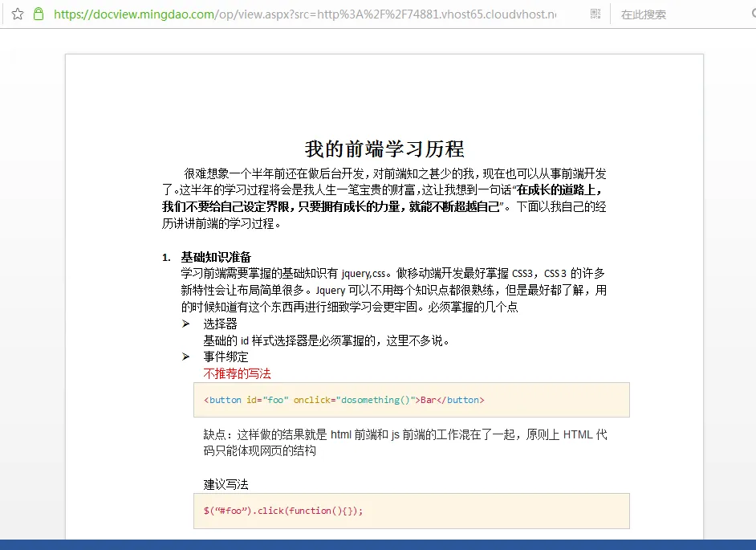Click the line 学习前端需要掌握的基础知识有 jquery,css
The height and width of the screenshot is (550, 756).
pos(393,274)
